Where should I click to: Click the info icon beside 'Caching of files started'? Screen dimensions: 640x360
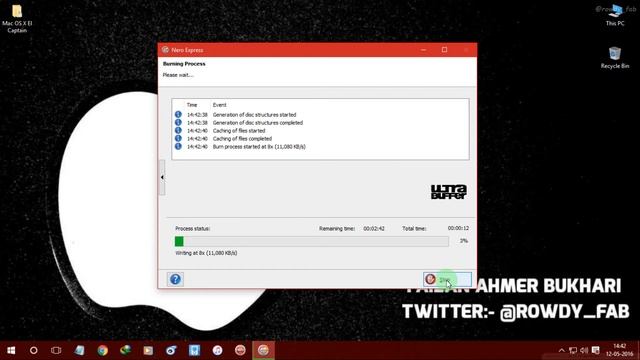[x=178, y=130]
